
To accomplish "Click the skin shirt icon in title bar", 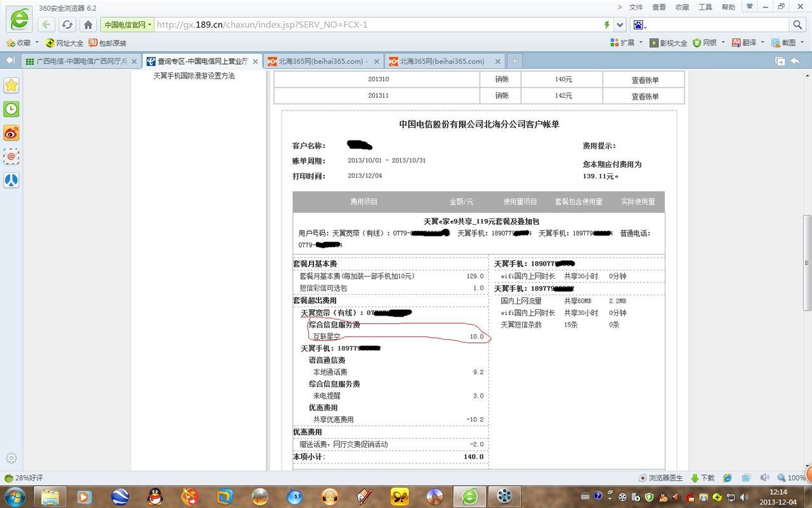I will pos(750,6).
